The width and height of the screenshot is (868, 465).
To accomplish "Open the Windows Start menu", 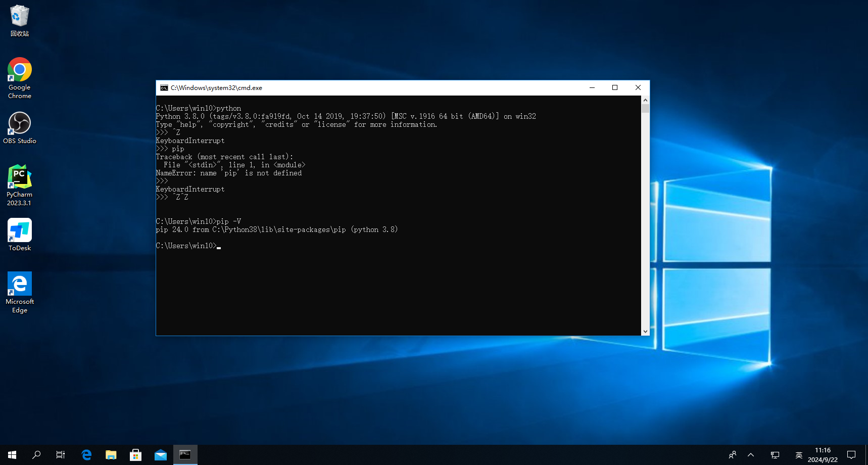I will pos(12,455).
